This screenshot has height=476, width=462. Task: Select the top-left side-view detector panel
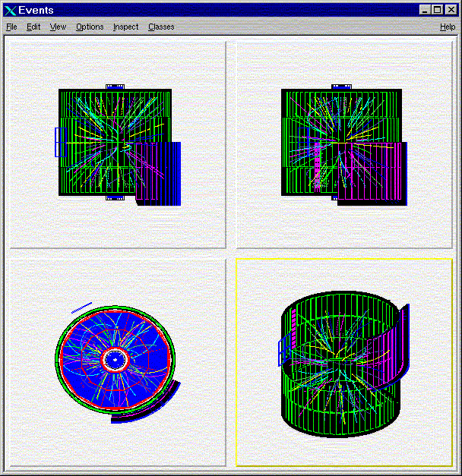(117, 144)
